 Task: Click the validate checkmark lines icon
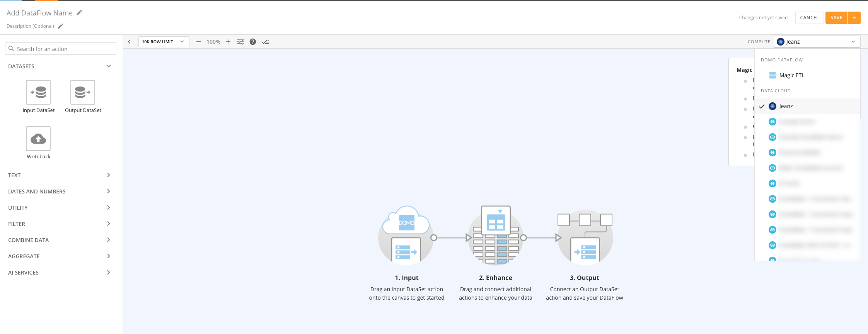tap(265, 42)
